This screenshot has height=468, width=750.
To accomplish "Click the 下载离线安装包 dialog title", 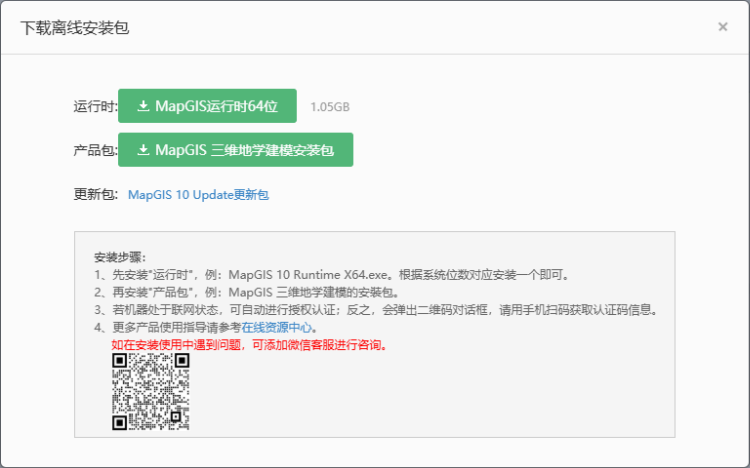I will click(75, 27).
